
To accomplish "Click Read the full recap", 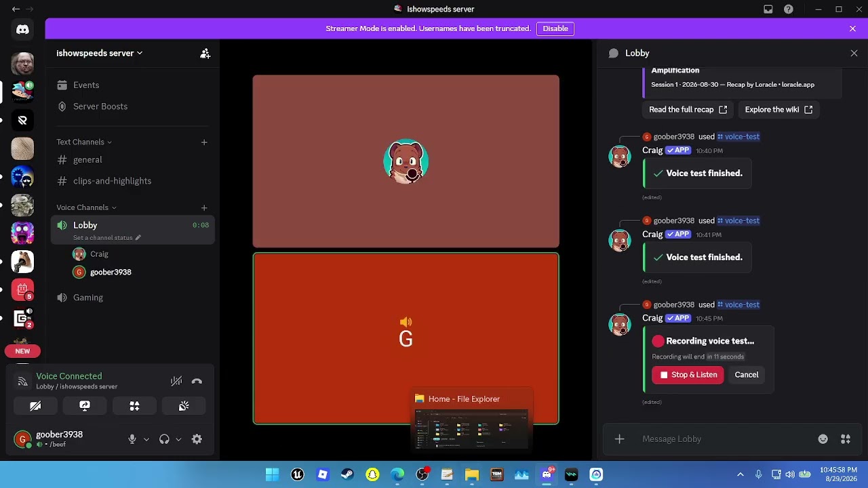I will coord(688,110).
